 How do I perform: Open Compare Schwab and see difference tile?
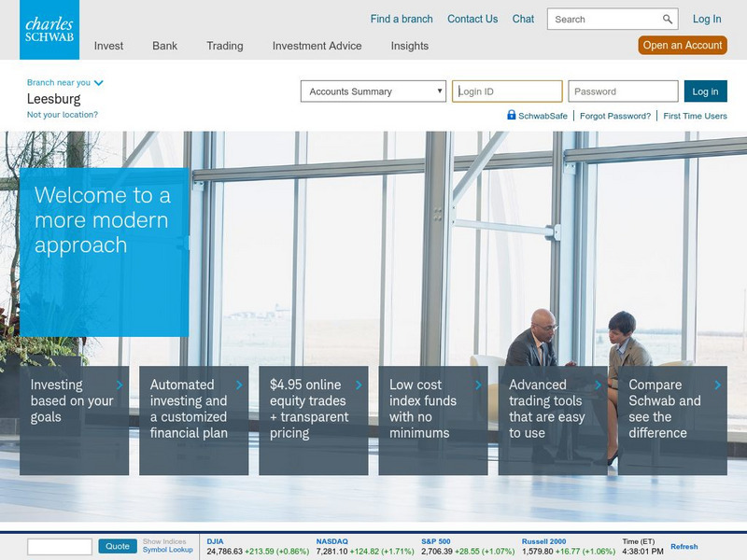click(672, 421)
